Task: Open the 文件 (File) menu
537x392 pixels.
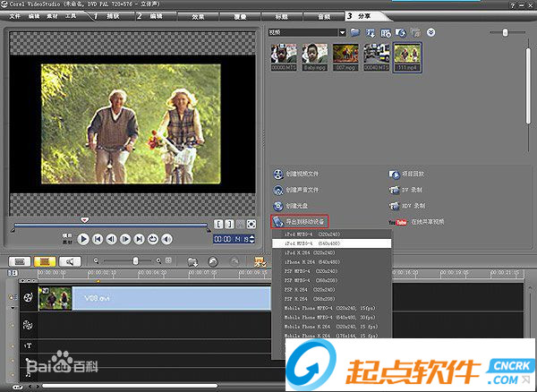Action: point(14,16)
